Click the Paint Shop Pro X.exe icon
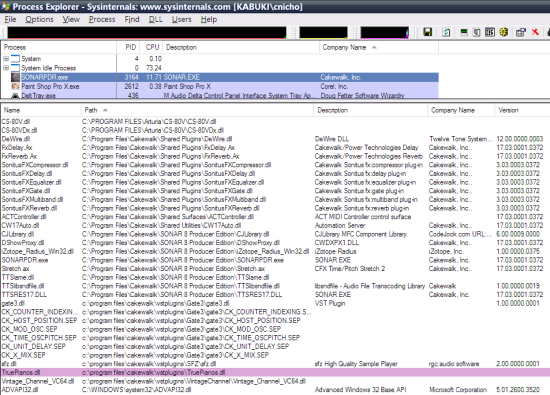The image size is (550, 395). click(x=15, y=86)
